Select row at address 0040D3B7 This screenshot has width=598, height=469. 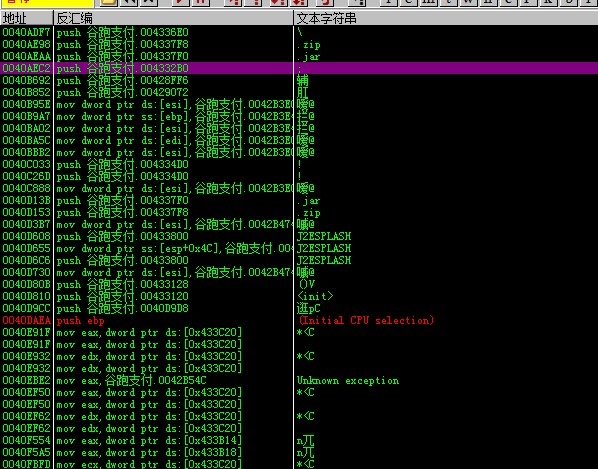pyautogui.click(x=299, y=224)
